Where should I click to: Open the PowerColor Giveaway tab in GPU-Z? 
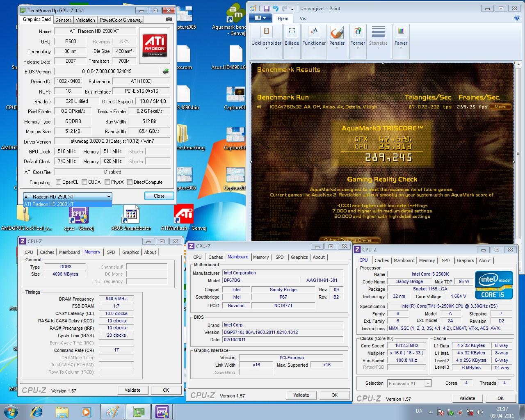(x=121, y=20)
